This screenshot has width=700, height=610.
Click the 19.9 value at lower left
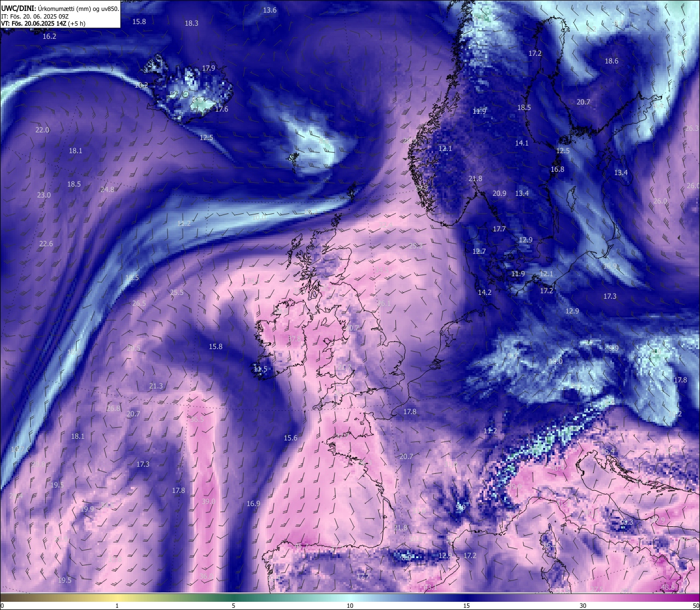tap(87, 509)
